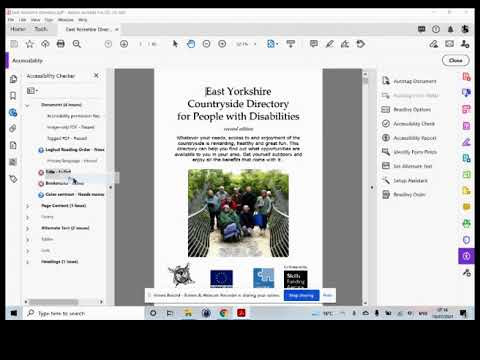This screenshot has height=360, width=480.
Task: Click Identify Form Fields
Action: point(409,152)
